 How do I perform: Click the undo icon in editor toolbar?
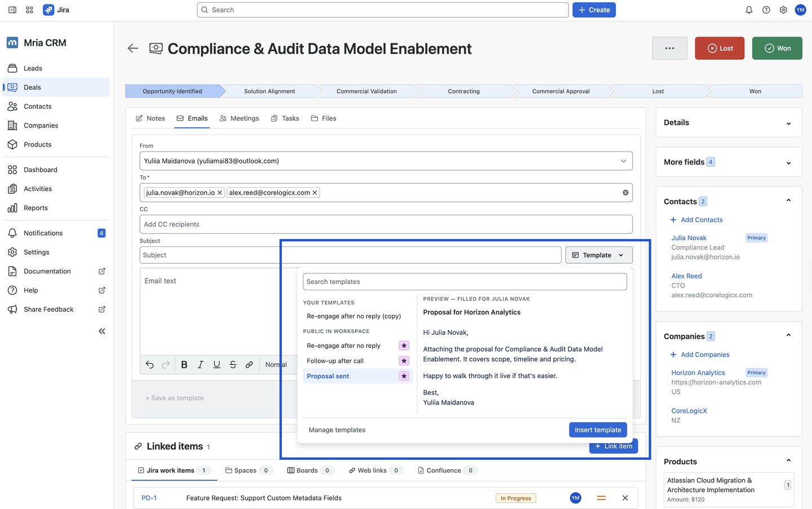[149, 365]
